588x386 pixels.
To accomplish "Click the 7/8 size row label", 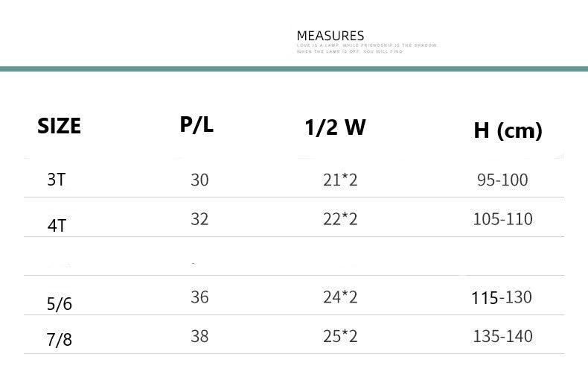I will pos(60,341).
